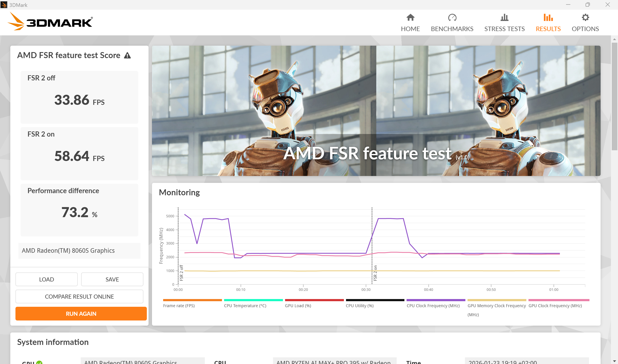Click the warning triangle beside score title
The height and width of the screenshot is (364, 618).
[127, 56]
